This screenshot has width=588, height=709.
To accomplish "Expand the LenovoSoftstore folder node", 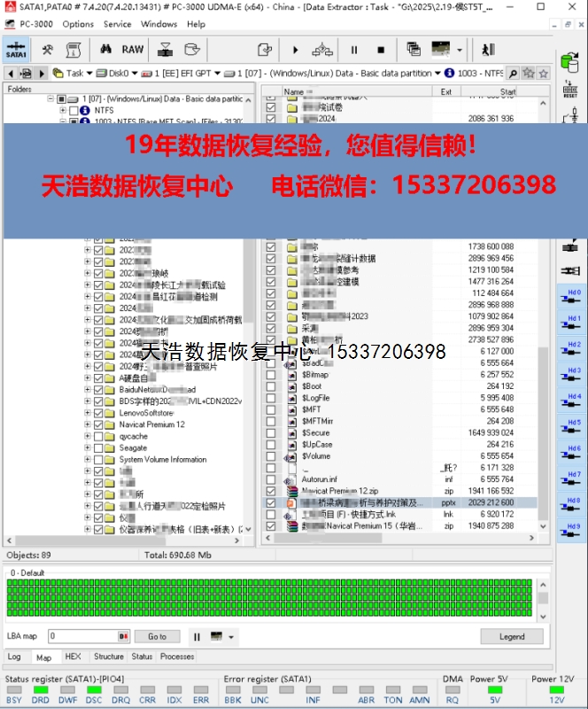I will click(87, 413).
